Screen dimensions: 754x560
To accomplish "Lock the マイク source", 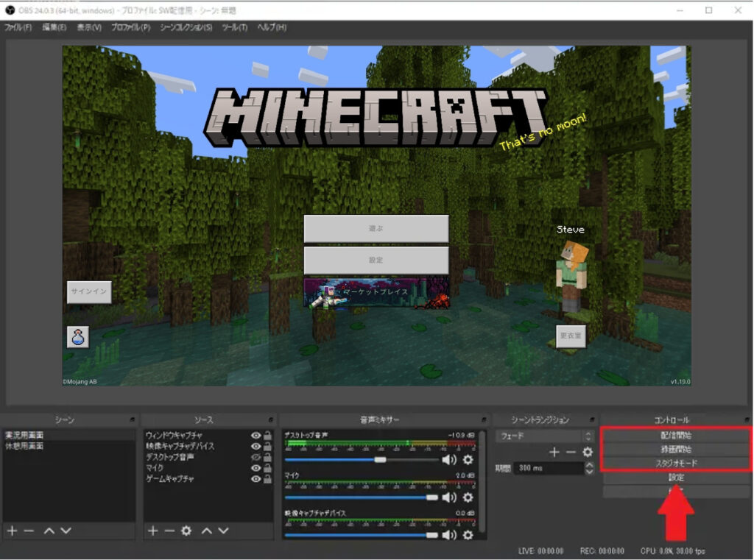I will (x=267, y=468).
